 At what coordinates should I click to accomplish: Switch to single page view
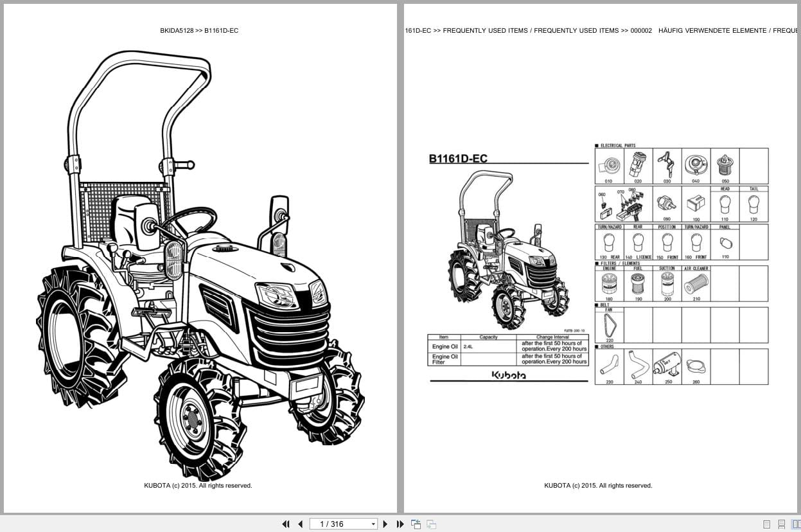tap(766, 524)
